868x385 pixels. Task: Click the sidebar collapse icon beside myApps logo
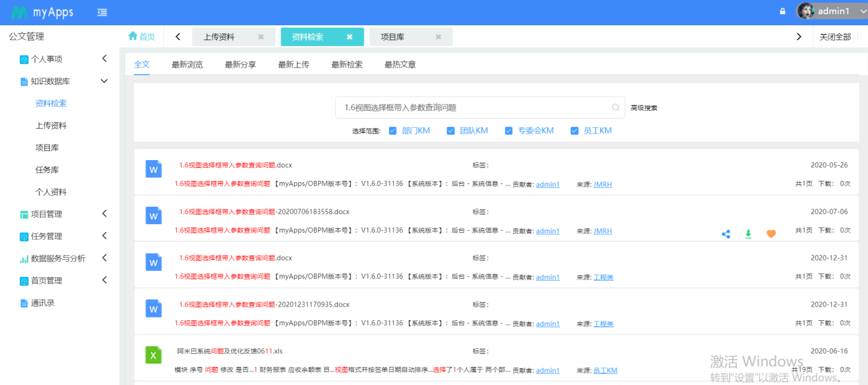102,12
